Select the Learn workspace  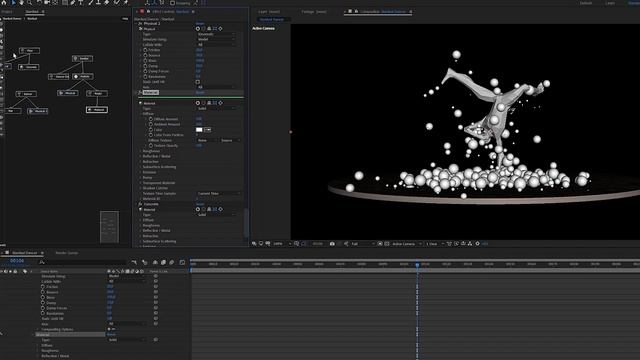click(610, 3)
